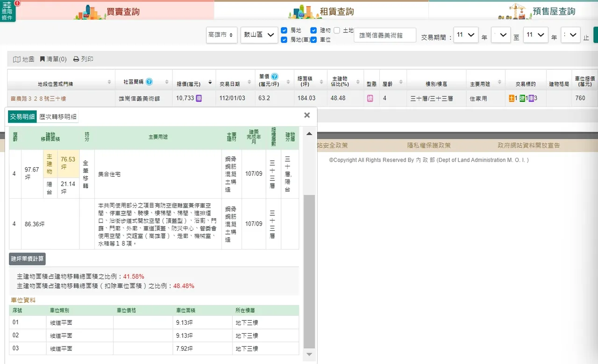Viewport: 598px width, 364px height.
Task: Toggle the 車位 checkbox
Action: pyautogui.click(x=313, y=40)
